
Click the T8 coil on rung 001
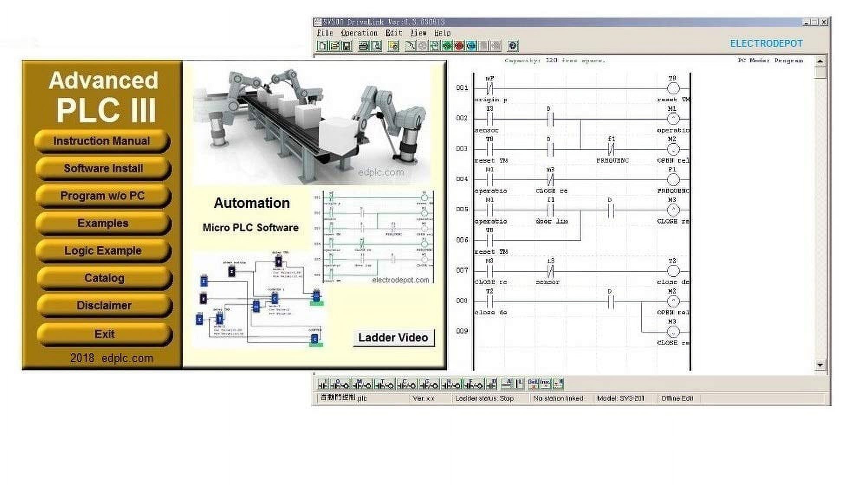click(x=673, y=88)
